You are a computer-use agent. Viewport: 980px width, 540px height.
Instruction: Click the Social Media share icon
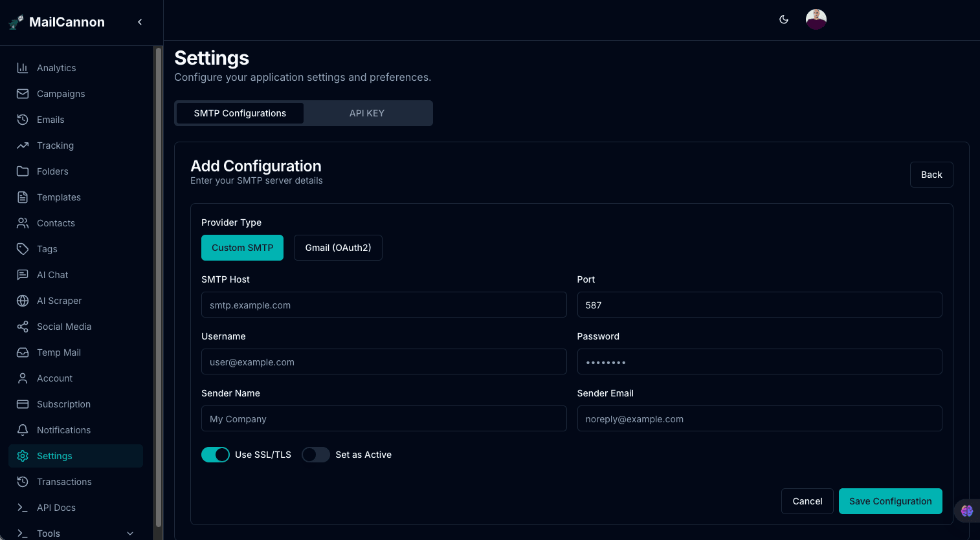point(23,327)
